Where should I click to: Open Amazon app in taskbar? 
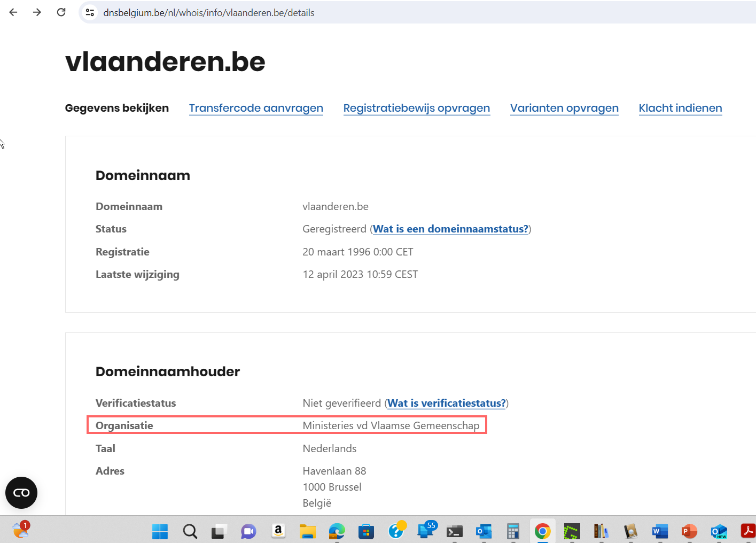278,531
